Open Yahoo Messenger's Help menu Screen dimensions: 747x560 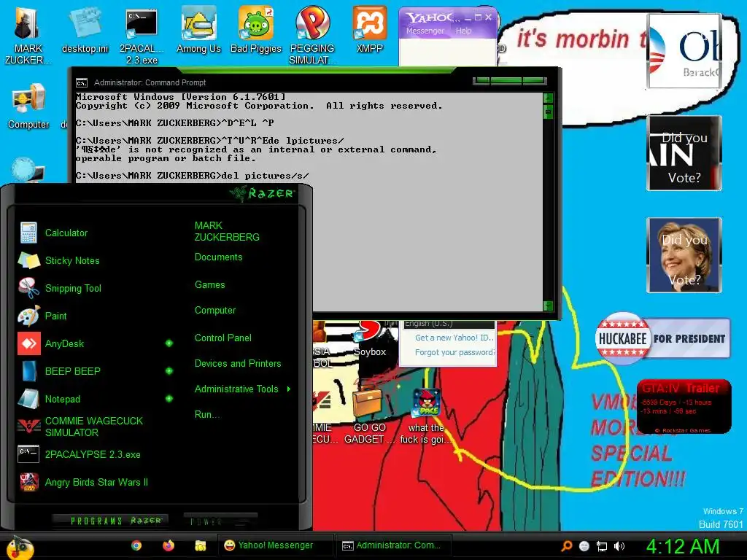[x=463, y=31]
